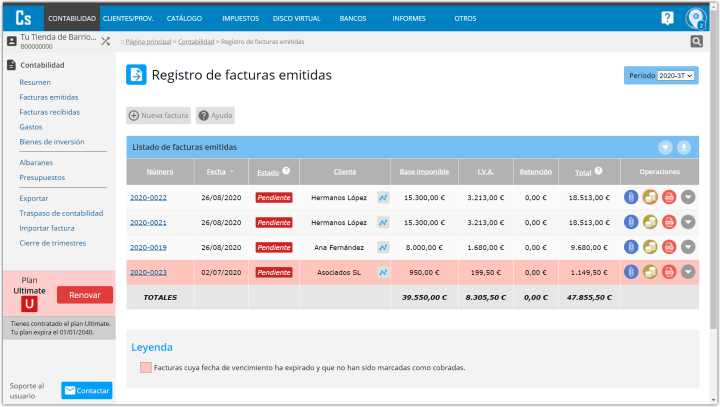Expand more operations for invoice 2020-0023

point(688,272)
